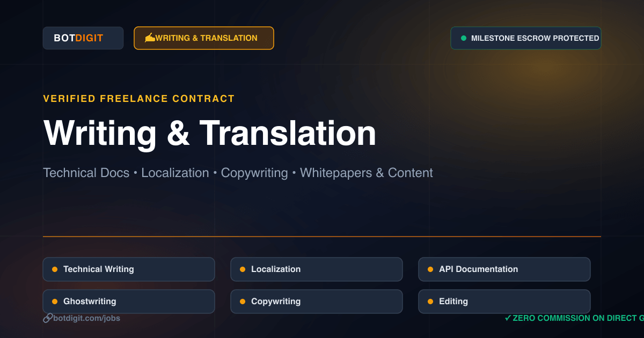Select the Copywriting skill tag
Viewport: 644px width, 338px height.
pos(317,302)
